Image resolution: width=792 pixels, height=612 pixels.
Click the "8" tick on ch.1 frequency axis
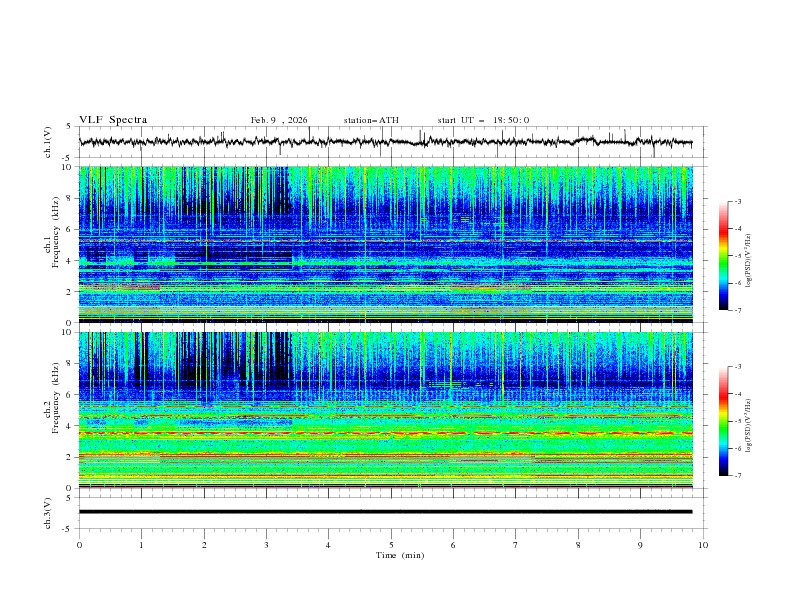pyautogui.click(x=69, y=198)
